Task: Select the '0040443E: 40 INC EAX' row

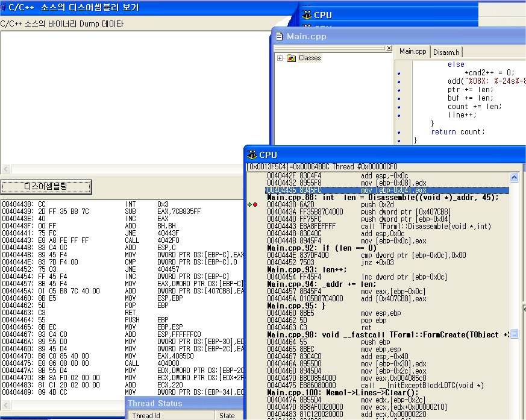Action: (x=86, y=219)
